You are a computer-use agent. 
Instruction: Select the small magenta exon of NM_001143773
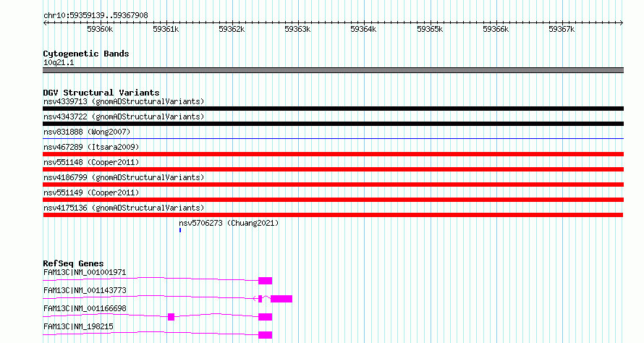[x=260, y=299]
